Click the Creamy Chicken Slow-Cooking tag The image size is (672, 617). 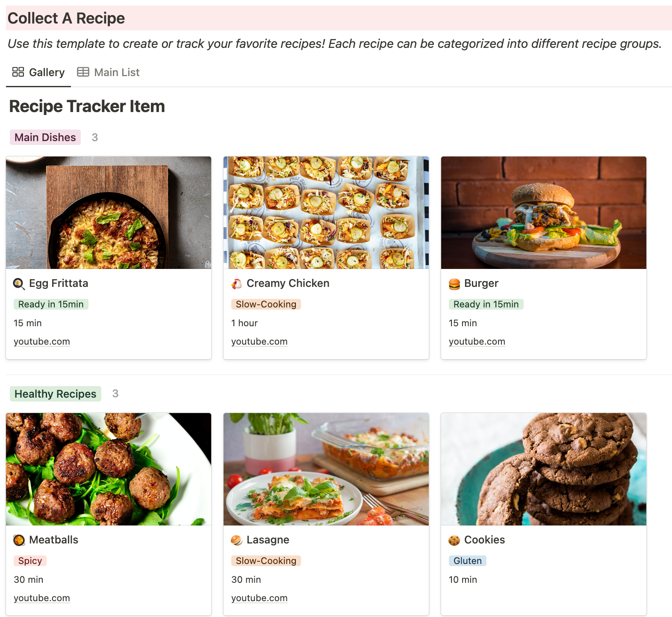click(x=266, y=304)
